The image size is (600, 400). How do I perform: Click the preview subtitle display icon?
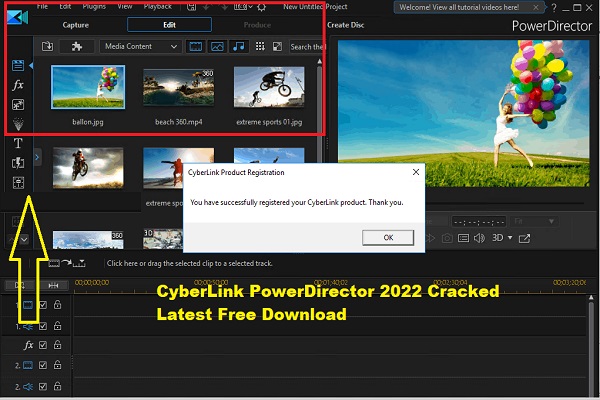pos(463,238)
